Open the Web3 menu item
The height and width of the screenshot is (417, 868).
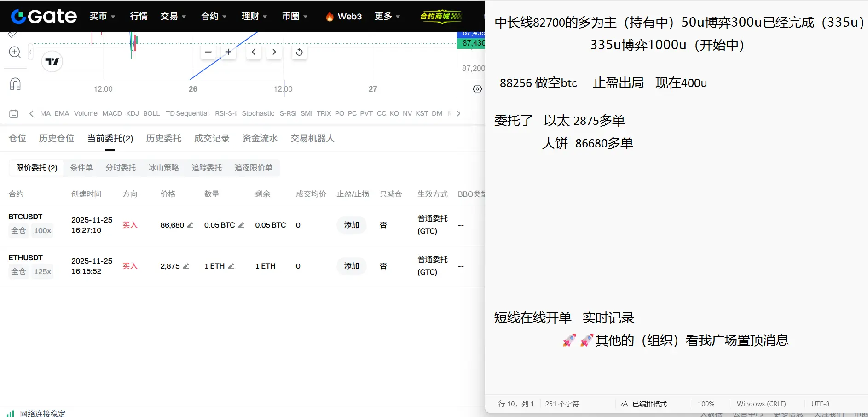pyautogui.click(x=344, y=16)
